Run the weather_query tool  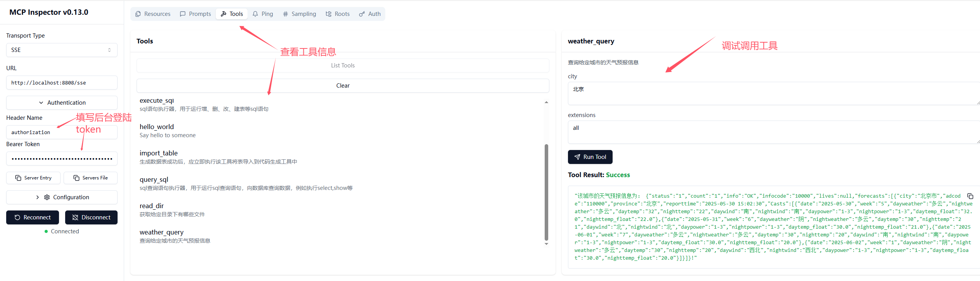pyautogui.click(x=590, y=157)
